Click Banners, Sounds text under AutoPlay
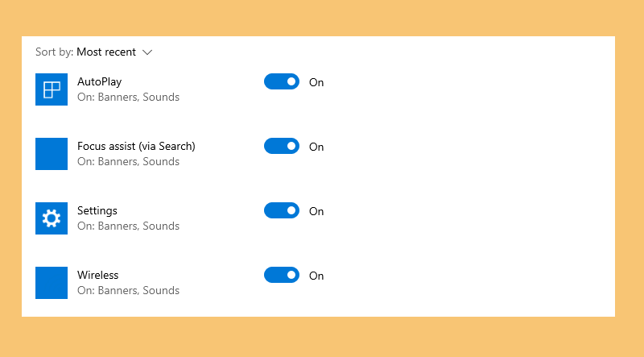 (138, 97)
